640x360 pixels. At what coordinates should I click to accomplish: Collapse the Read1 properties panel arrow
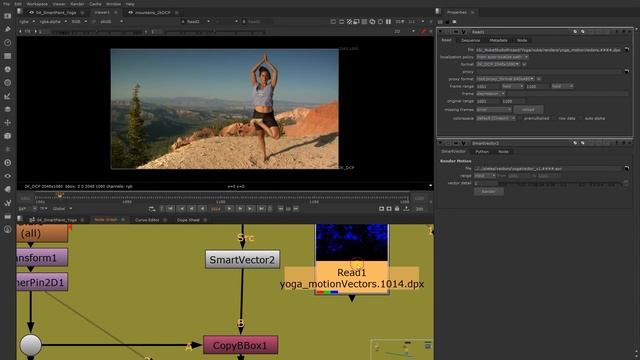[x=441, y=32]
